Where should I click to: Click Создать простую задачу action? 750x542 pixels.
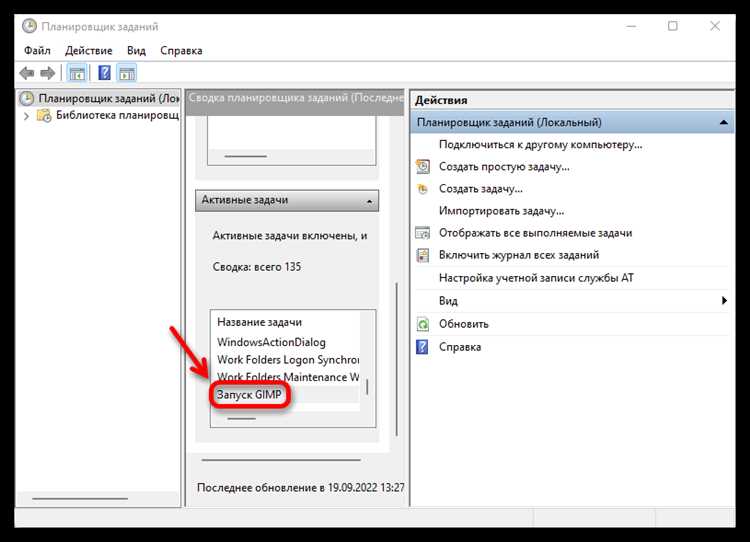(x=504, y=167)
